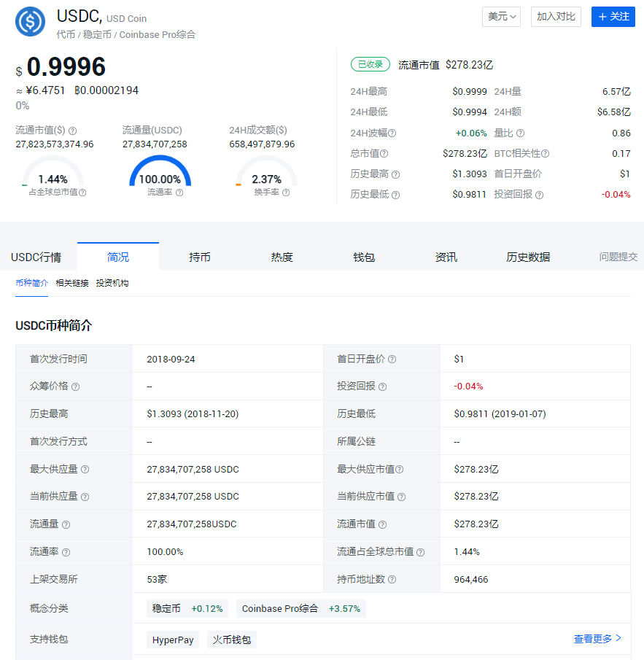Click help icon next to 最大供应量
Screen dimensions: 644x660
pos(85,470)
